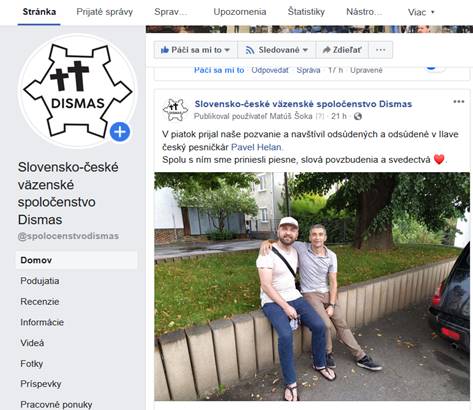This screenshot has width=473, height=410.
Task: Follow the Pavel Helan link
Action: click(256, 147)
